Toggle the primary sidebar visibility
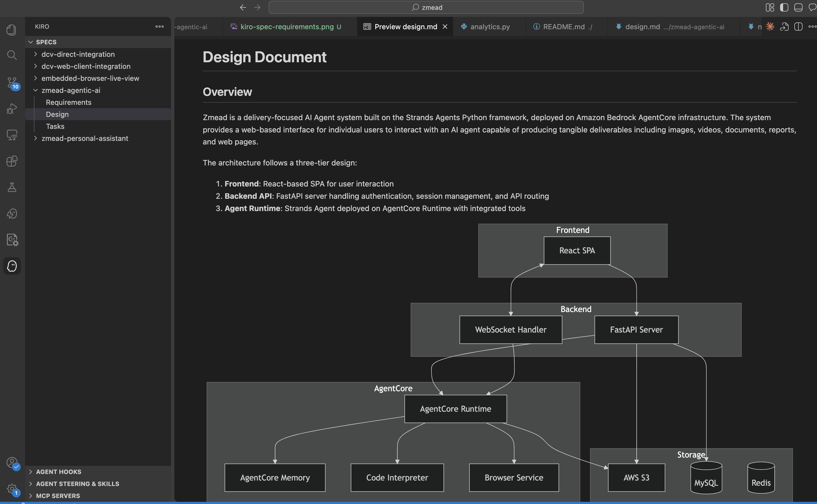The image size is (817, 504). 784,7
